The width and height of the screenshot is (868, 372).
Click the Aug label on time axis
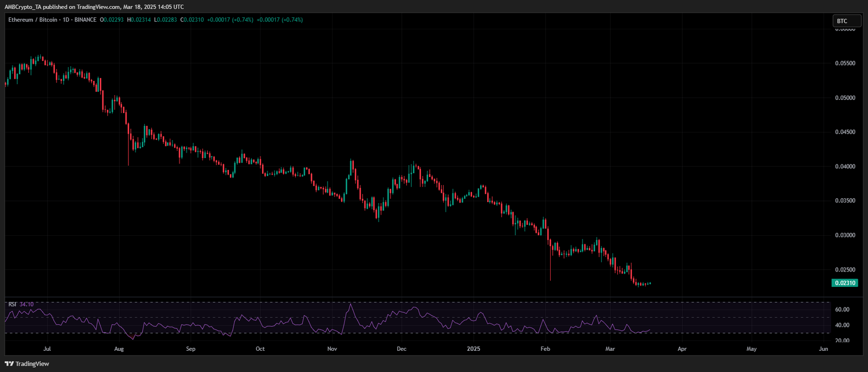(x=119, y=349)
